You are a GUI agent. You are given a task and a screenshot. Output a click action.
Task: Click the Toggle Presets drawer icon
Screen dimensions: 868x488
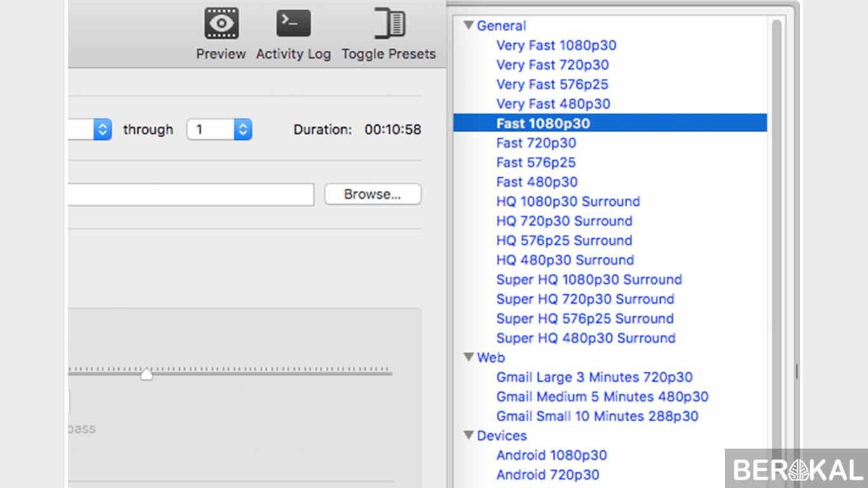pos(390,24)
